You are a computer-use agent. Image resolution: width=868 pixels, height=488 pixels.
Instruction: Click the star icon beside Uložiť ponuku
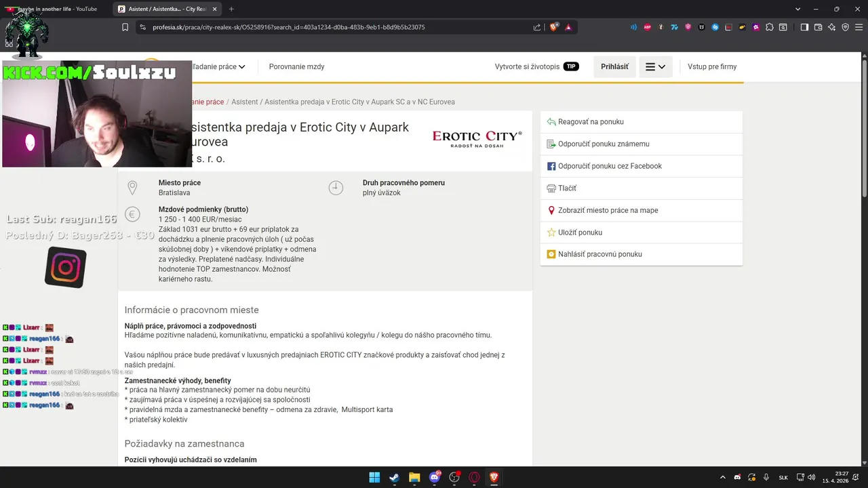pos(551,232)
